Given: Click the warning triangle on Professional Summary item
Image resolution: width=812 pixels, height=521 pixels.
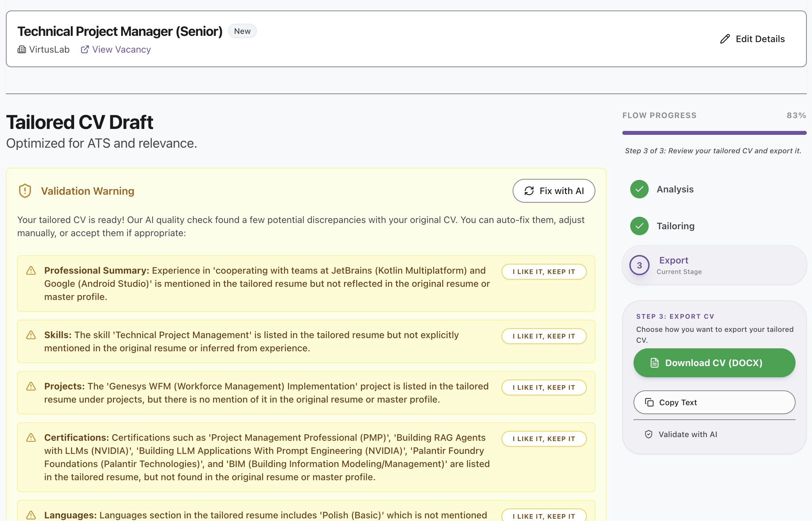Looking at the screenshot, I should pyautogui.click(x=31, y=271).
